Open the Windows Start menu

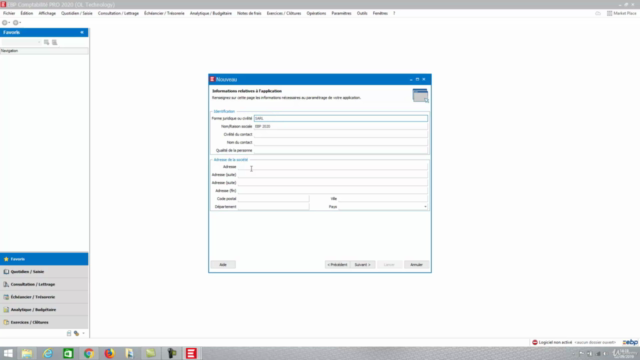point(8,353)
